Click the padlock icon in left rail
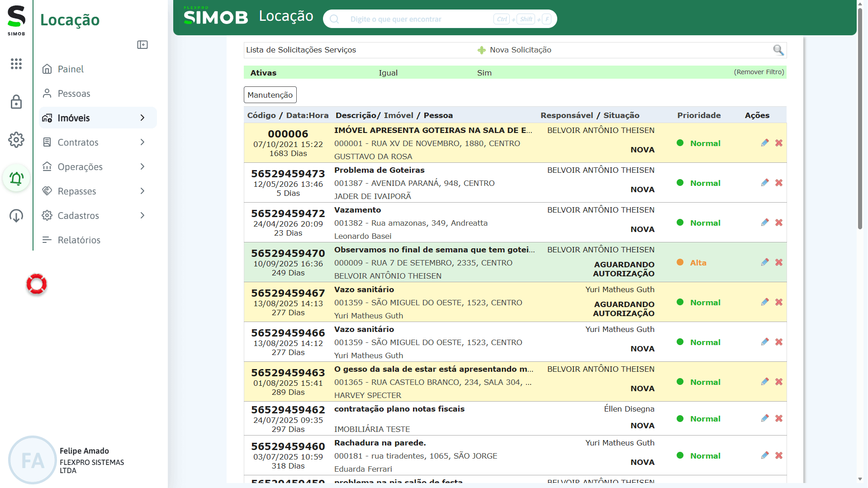The height and width of the screenshot is (488, 868). 16,102
